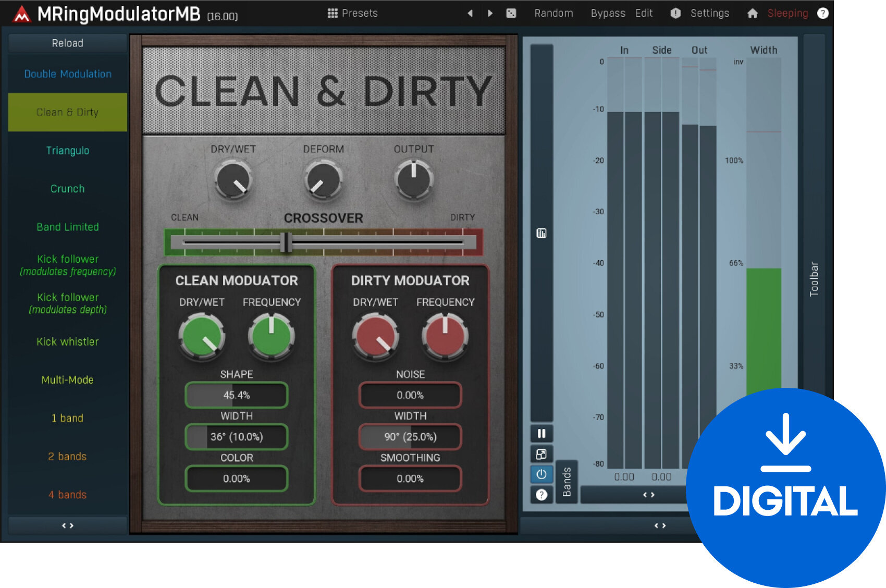Click the meter popup window icon

pos(542,454)
